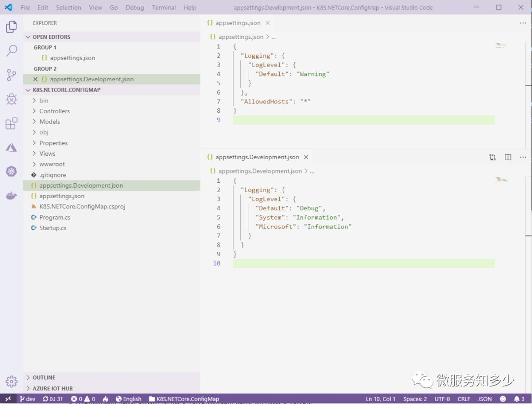Select the appsettings.Development.json editor tab

click(x=258, y=157)
